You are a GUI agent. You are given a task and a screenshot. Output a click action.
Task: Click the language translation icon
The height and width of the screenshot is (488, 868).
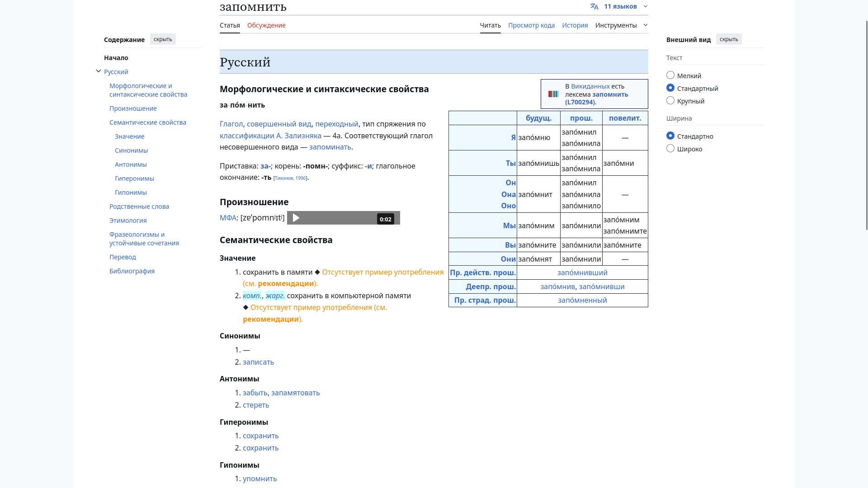pos(594,6)
